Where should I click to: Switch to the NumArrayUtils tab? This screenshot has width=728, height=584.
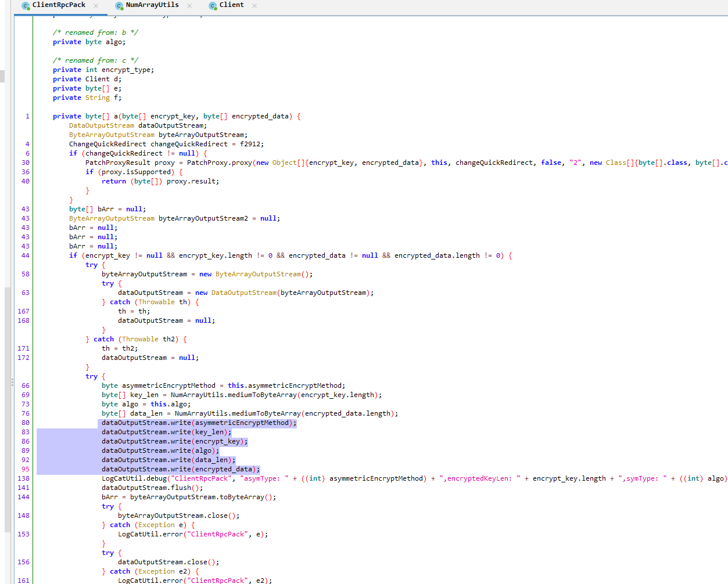pos(152,5)
